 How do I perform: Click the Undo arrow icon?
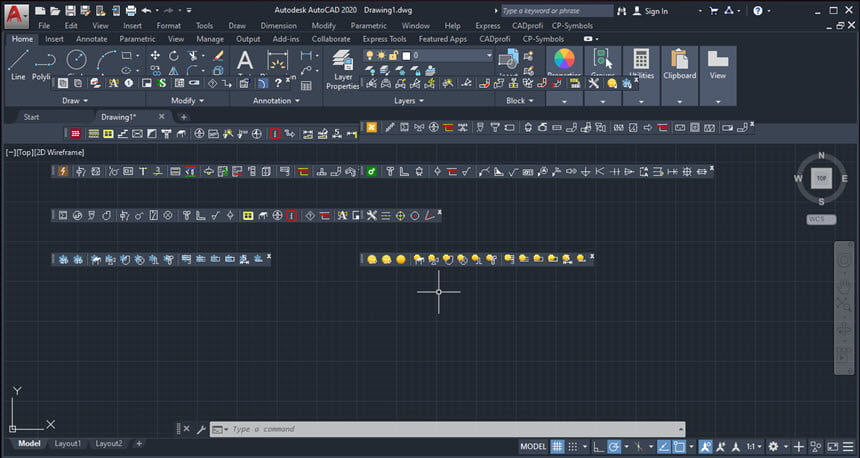pyautogui.click(x=146, y=10)
